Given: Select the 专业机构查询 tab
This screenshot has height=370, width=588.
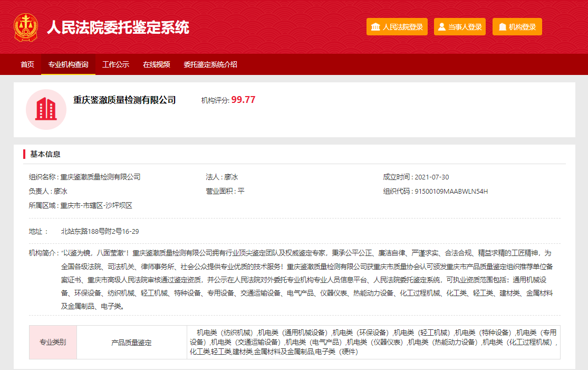Looking at the screenshot, I should point(68,64).
